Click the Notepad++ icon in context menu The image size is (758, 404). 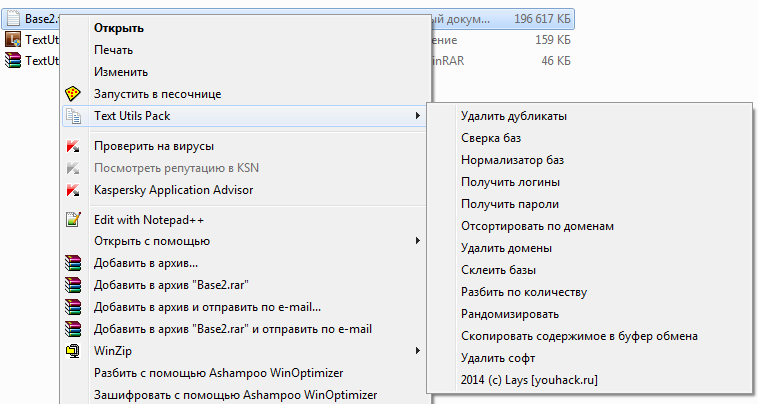point(72,220)
